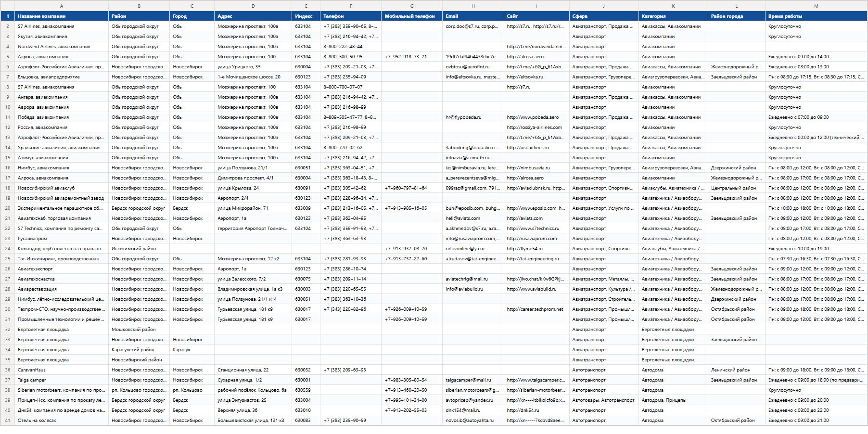Click address "Большевистская улица, 131 к3"

click(253, 421)
